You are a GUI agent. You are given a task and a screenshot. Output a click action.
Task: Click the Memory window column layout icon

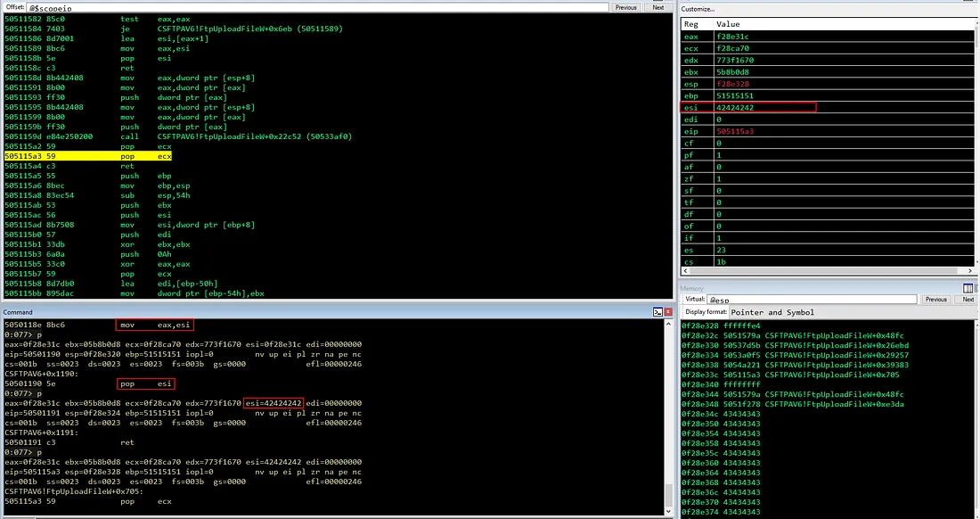(968, 288)
